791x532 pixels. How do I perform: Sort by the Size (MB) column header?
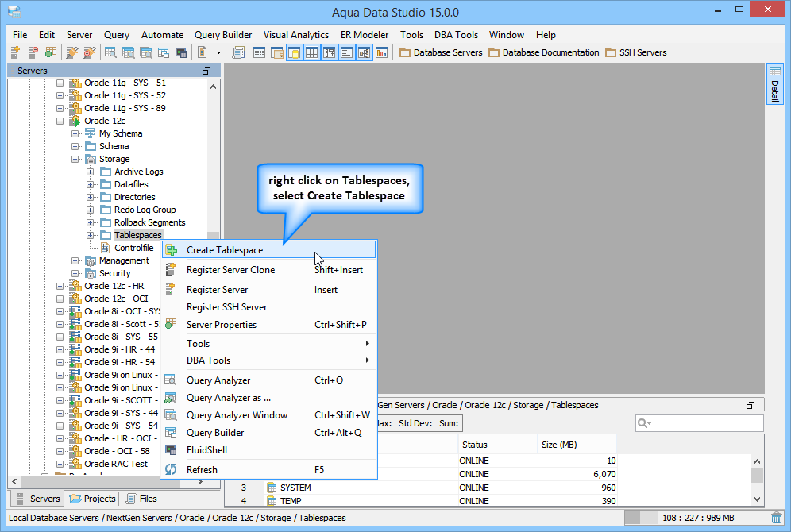577,445
